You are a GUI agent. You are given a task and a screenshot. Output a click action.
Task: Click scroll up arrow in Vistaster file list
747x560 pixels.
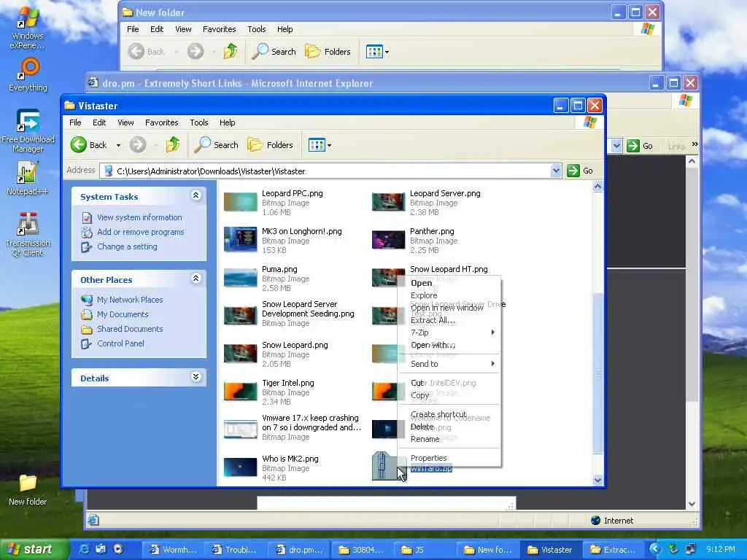click(597, 186)
